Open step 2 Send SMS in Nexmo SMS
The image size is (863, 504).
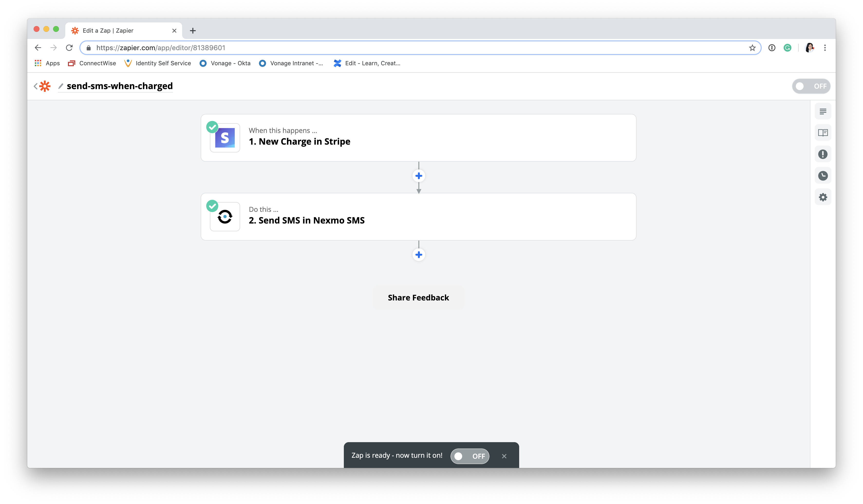[x=418, y=217]
